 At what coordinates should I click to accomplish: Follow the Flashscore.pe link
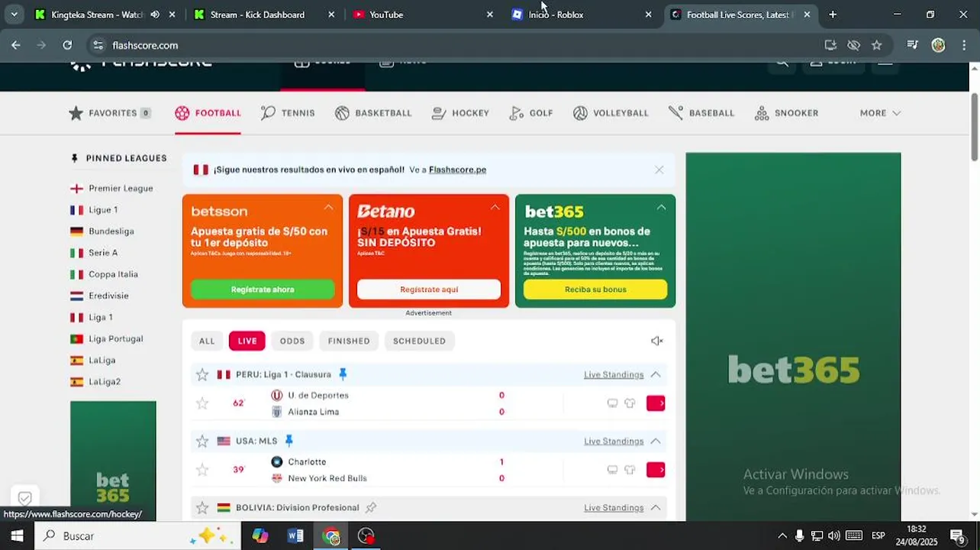click(x=457, y=170)
